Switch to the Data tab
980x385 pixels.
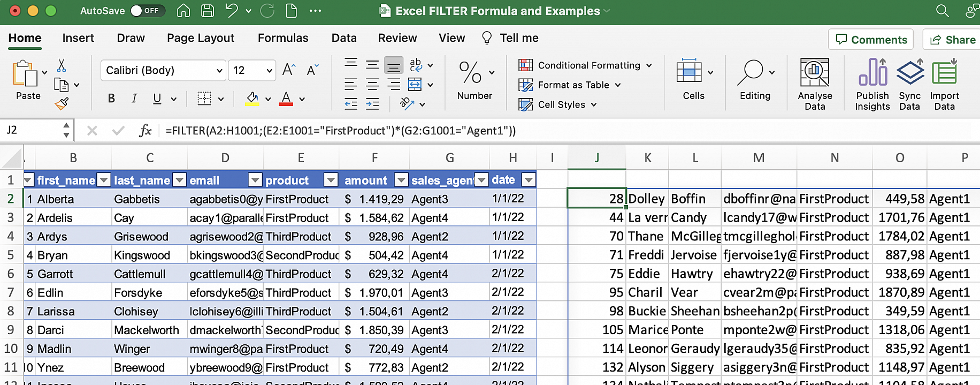[344, 38]
